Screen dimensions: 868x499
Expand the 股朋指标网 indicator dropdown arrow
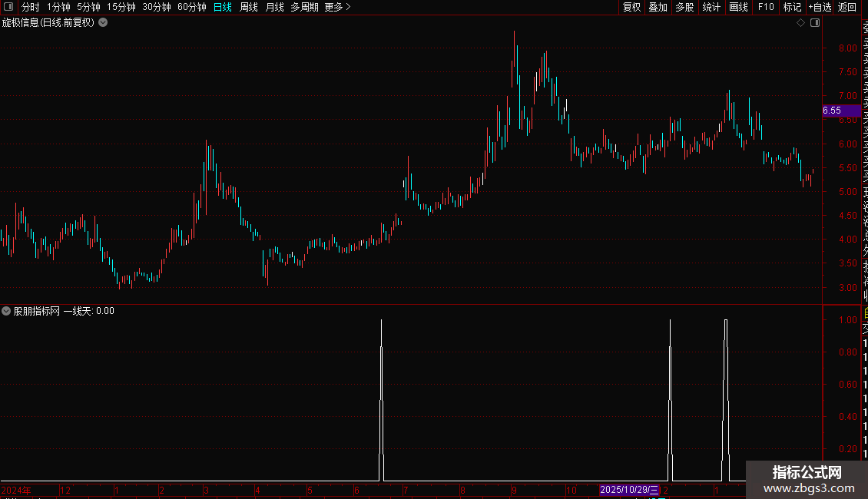(6, 311)
